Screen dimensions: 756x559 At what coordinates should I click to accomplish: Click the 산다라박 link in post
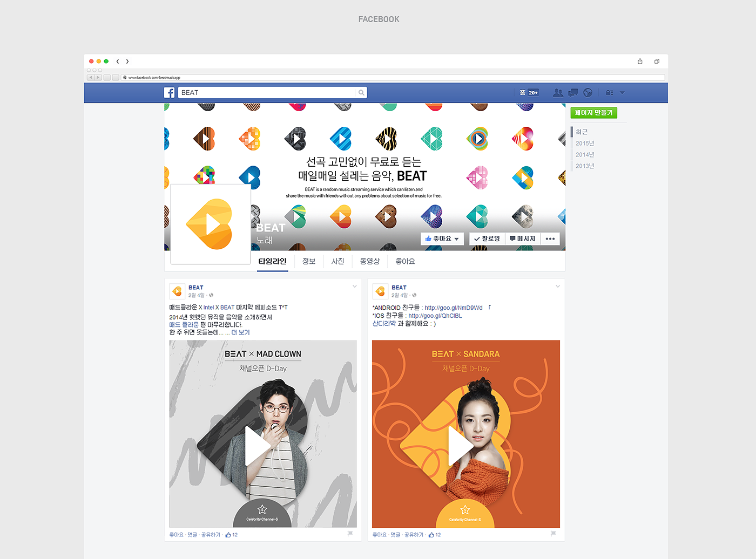(x=384, y=324)
